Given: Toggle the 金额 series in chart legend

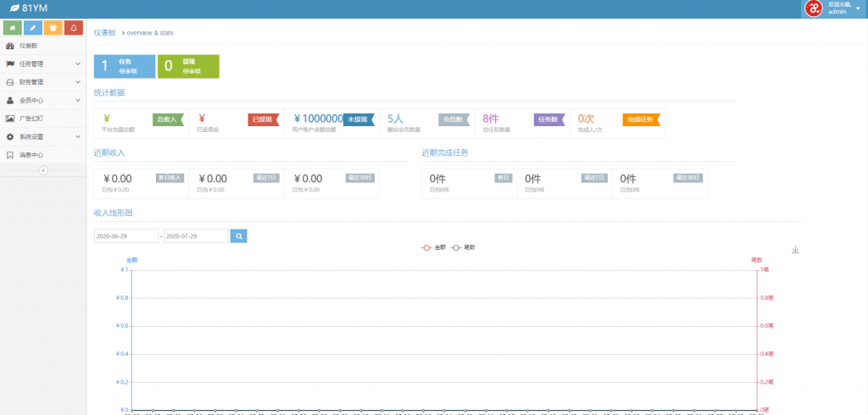Looking at the screenshot, I should [433, 247].
